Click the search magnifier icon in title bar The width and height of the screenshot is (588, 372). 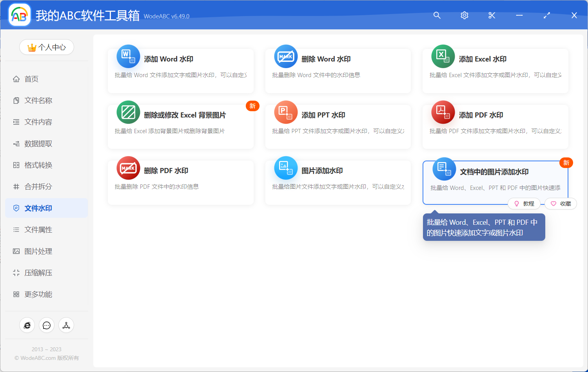(x=437, y=15)
